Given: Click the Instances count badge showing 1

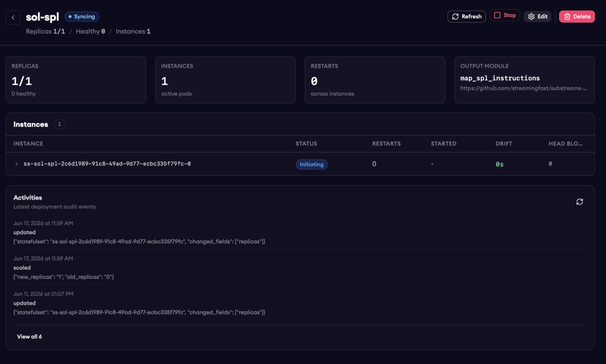Looking at the screenshot, I should pos(59,124).
